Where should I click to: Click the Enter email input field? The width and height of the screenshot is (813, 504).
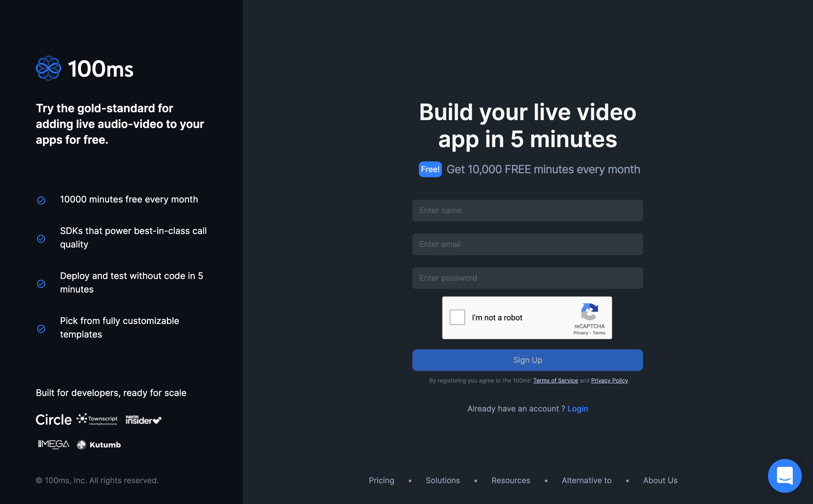tap(528, 244)
